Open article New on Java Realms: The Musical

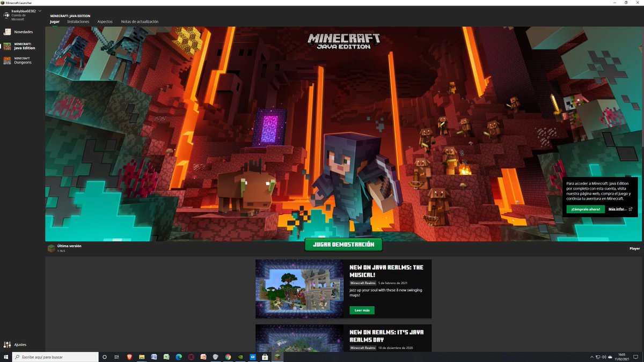[386, 270]
